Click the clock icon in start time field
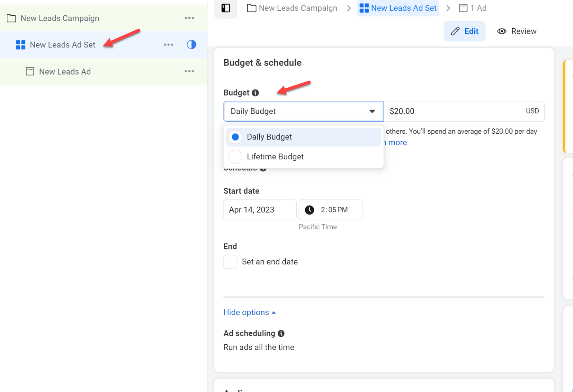 pos(309,210)
